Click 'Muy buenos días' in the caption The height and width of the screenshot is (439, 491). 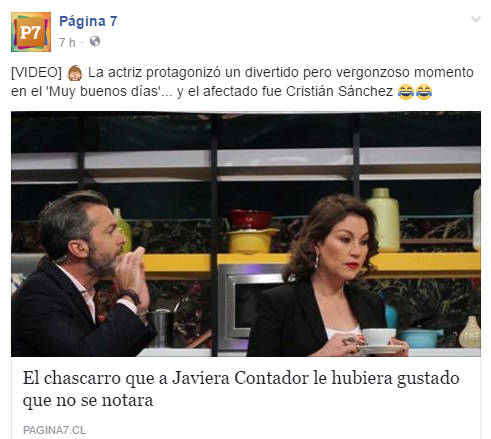pos(103,91)
